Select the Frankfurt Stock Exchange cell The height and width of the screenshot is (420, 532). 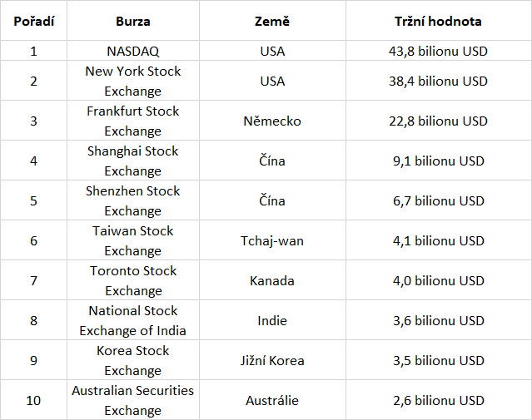point(133,121)
